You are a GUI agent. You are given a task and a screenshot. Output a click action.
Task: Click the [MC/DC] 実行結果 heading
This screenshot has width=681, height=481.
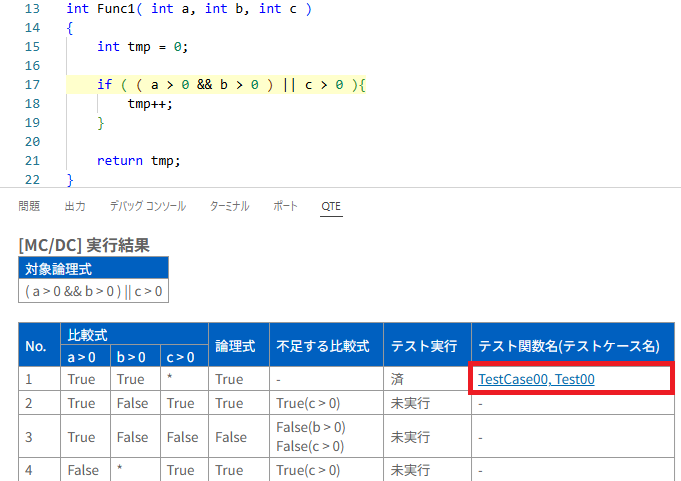(84, 245)
